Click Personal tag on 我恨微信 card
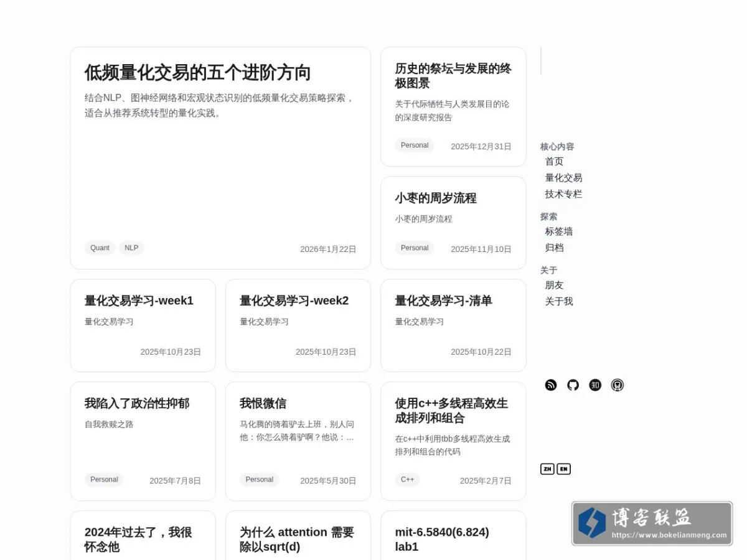This screenshot has width=747, height=560. click(259, 480)
